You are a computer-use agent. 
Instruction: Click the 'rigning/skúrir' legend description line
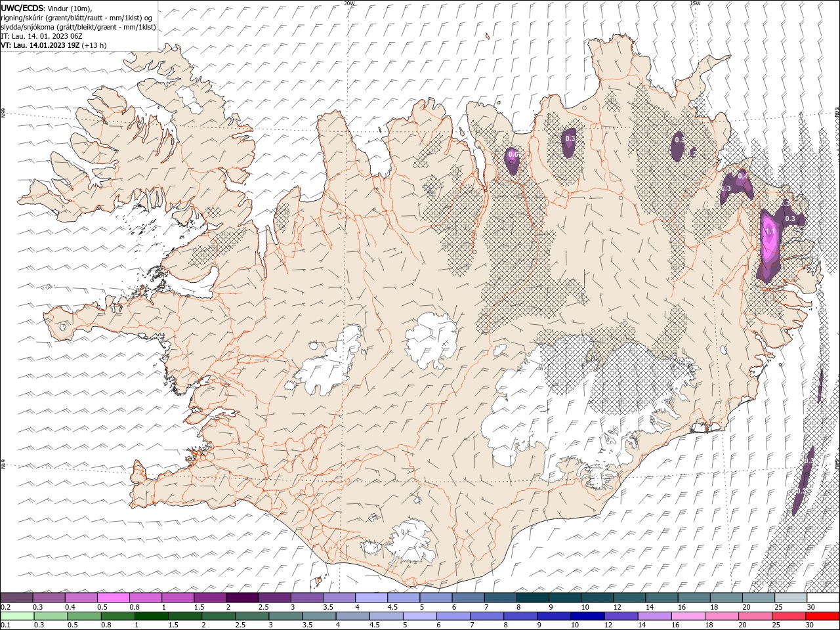75,17
